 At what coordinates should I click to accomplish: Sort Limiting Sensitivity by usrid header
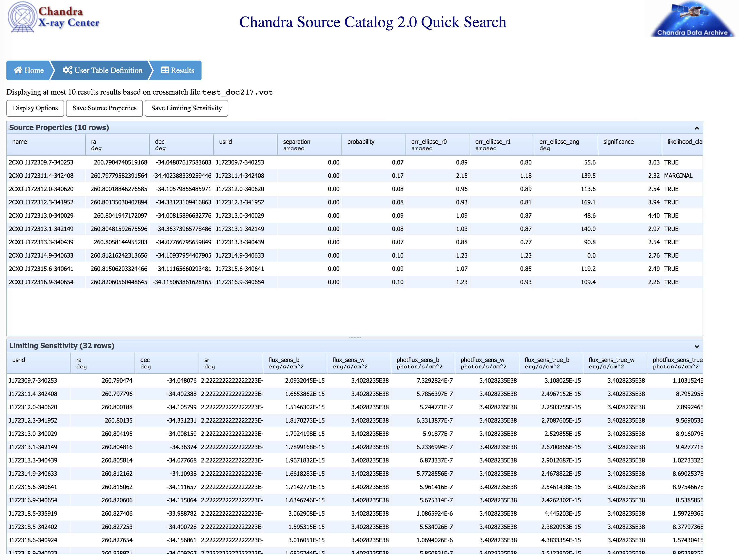[39, 363]
